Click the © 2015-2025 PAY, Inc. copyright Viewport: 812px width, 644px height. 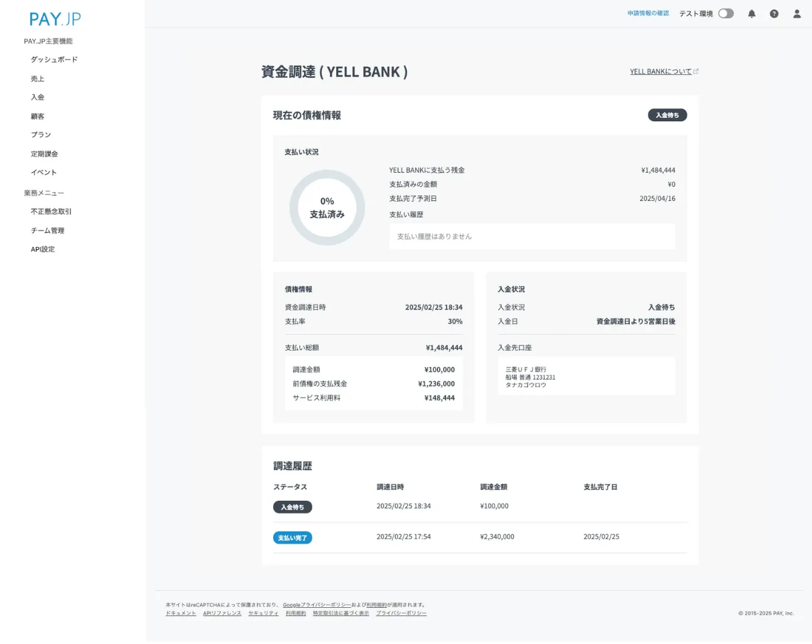pyautogui.click(x=766, y=613)
